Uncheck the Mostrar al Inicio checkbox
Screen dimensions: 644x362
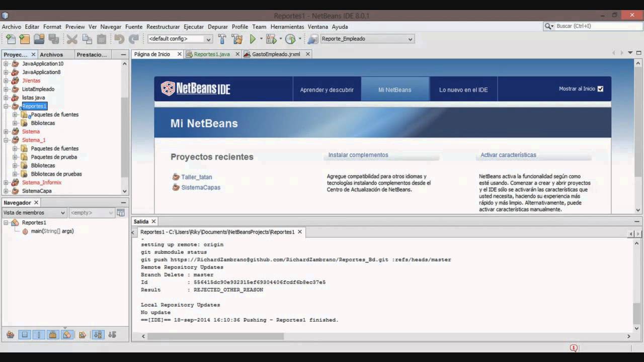pos(600,89)
